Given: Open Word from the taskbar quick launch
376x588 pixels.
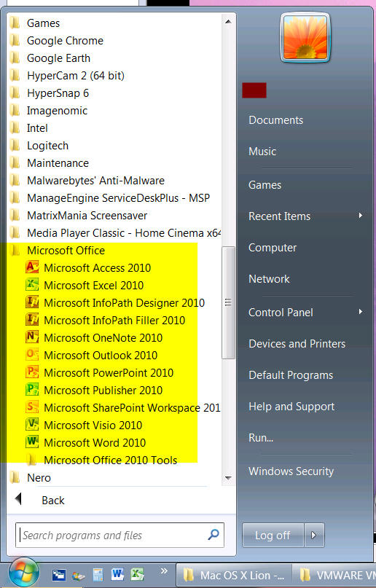Looking at the screenshot, I should [117, 574].
